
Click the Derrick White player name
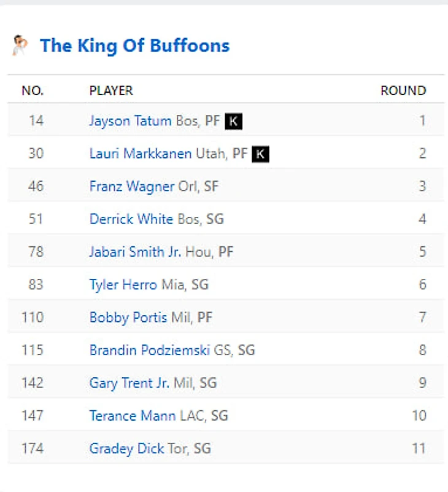tap(131, 219)
